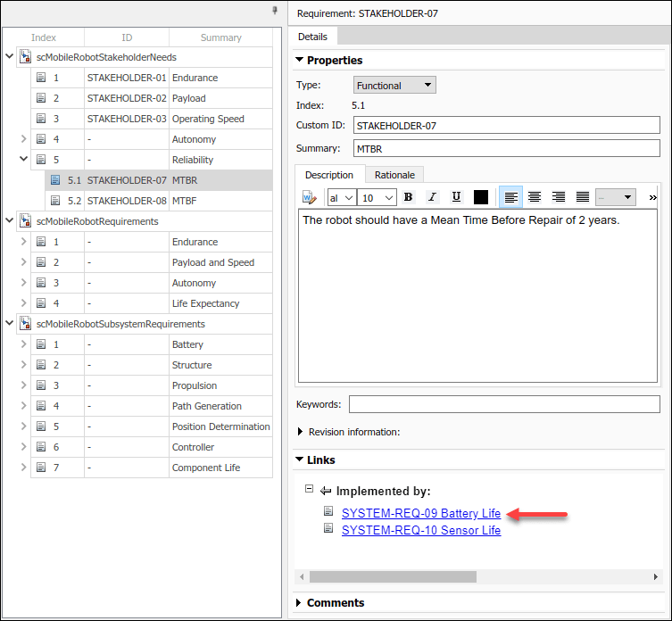Click requirement icon of Reliability row
The height and width of the screenshot is (621, 672).
tap(41, 160)
